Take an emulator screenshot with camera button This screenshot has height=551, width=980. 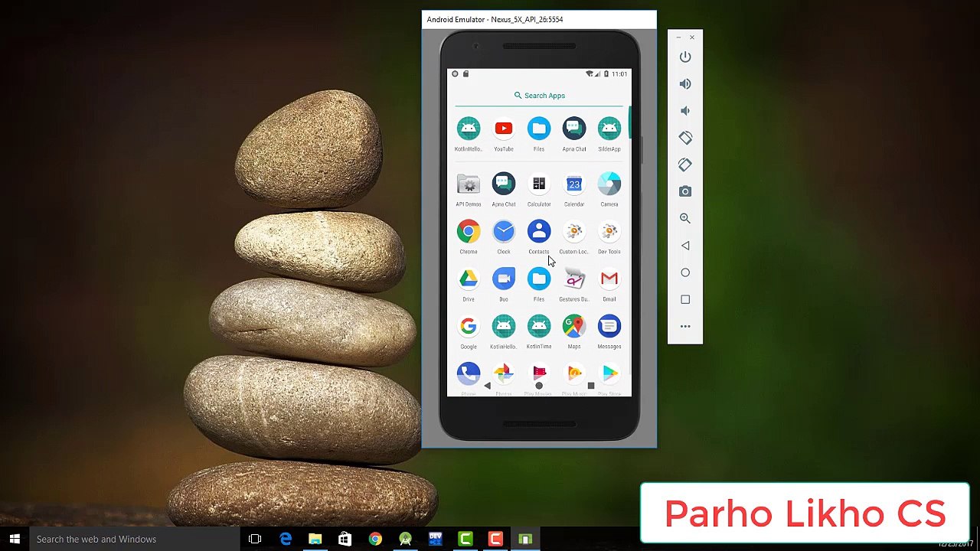[x=685, y=191]
